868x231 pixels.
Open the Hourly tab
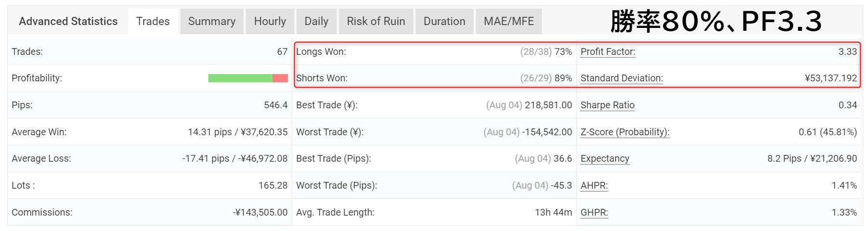(270, 21)
